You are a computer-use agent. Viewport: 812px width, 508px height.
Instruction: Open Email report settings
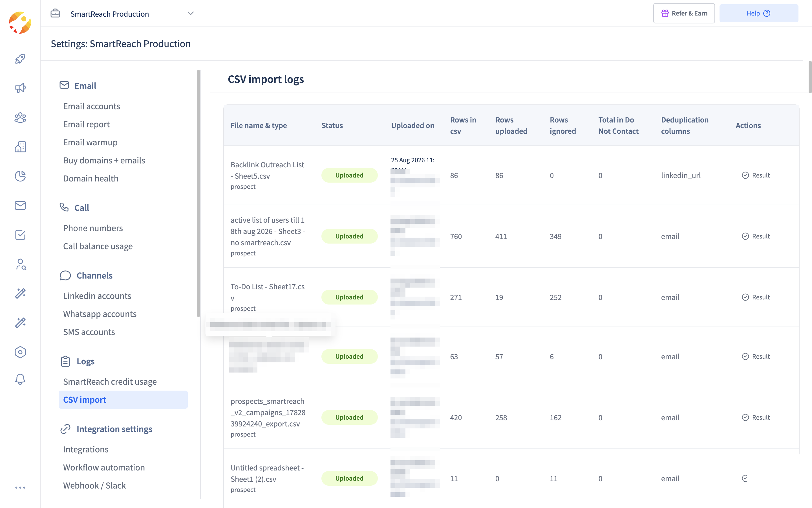pyautogui.click(x=86, y=124)
